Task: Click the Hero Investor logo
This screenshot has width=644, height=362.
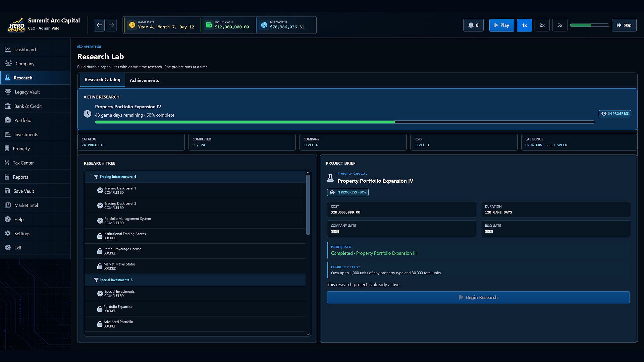Action: (x=16, y=25)
